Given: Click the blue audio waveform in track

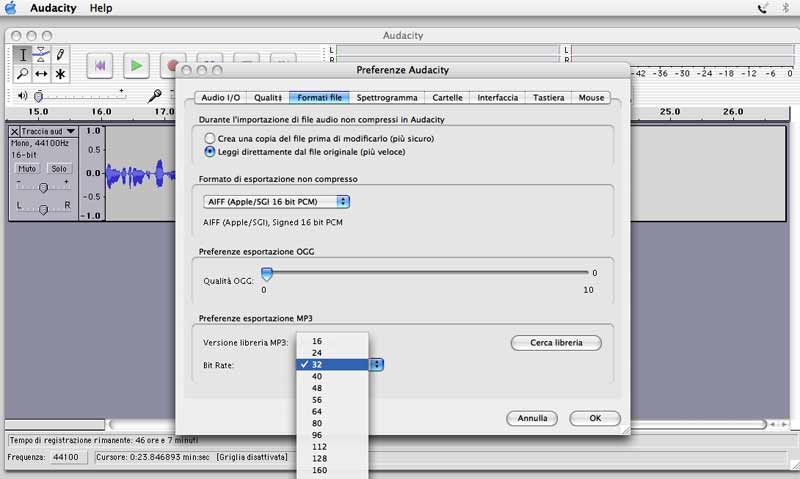Looking at the screenshot, I should click(x=140, y=174).
